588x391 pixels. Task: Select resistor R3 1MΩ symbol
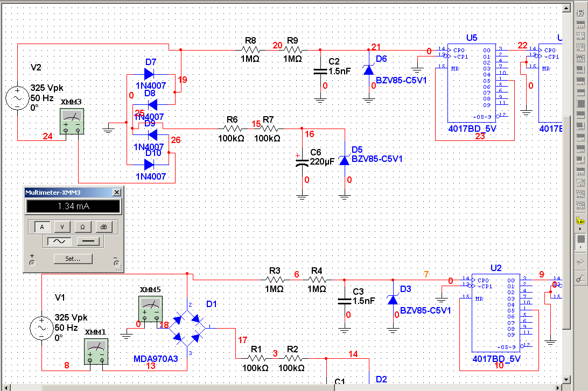pos(275,279)
